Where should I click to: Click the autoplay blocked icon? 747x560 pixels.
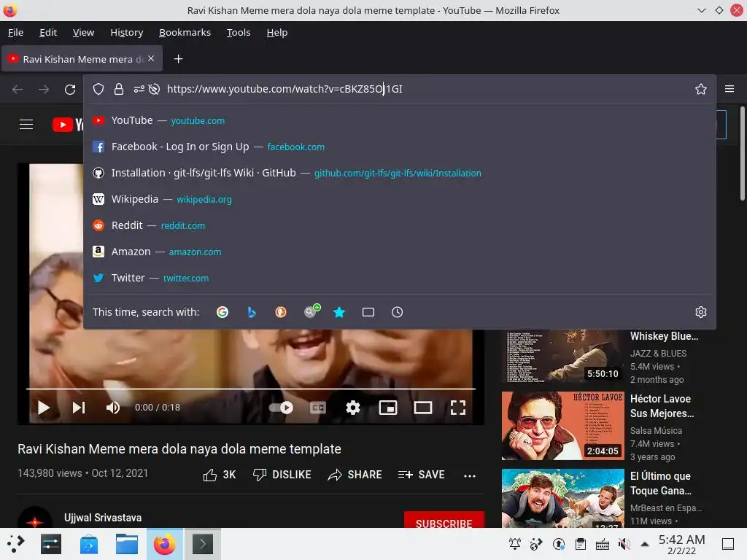pyautogui.click(x=154, y=89)
